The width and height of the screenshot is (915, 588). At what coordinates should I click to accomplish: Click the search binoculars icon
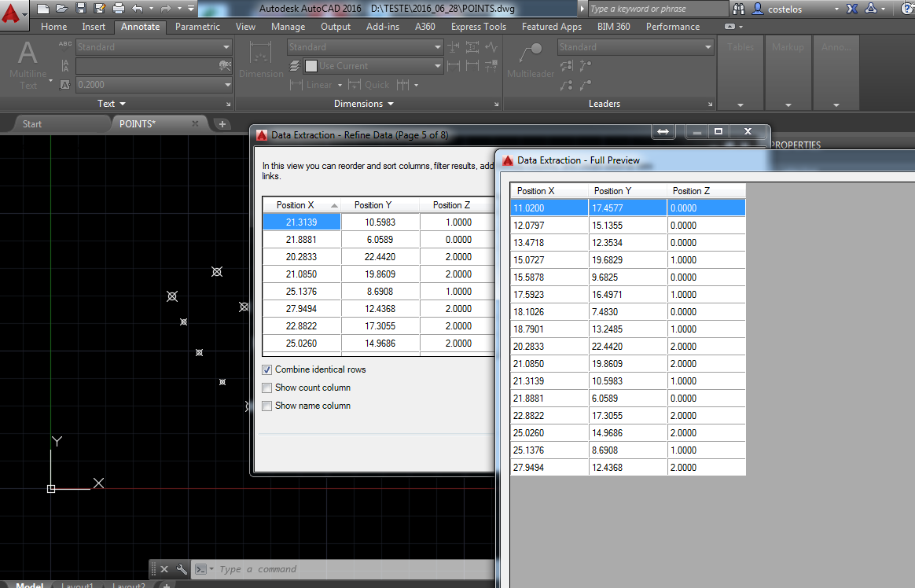[x=739, y=9]
